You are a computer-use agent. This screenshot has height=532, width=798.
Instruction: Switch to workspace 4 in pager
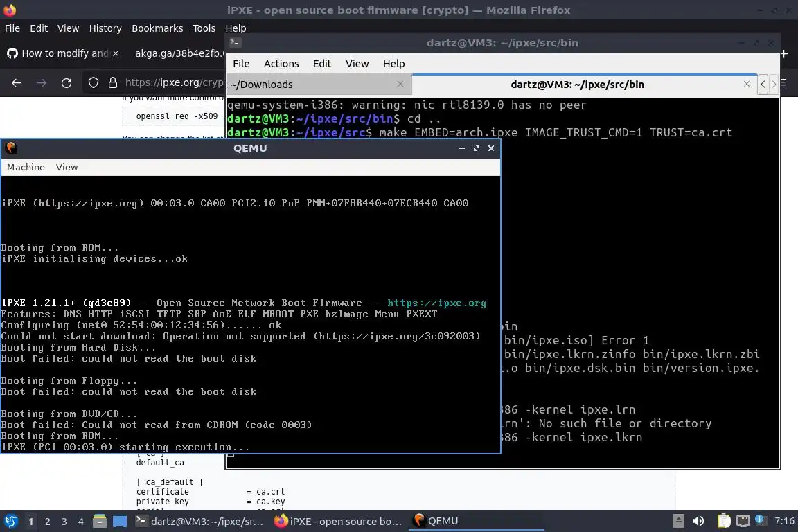[x=80, y=522]
